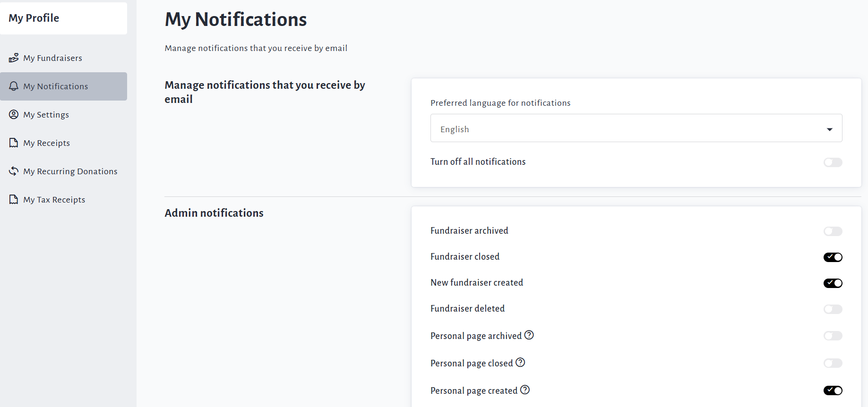This screenshot has height=407, width=868.
Task: Disable the Fundraiser closed notification
Action: coord(833,257)
